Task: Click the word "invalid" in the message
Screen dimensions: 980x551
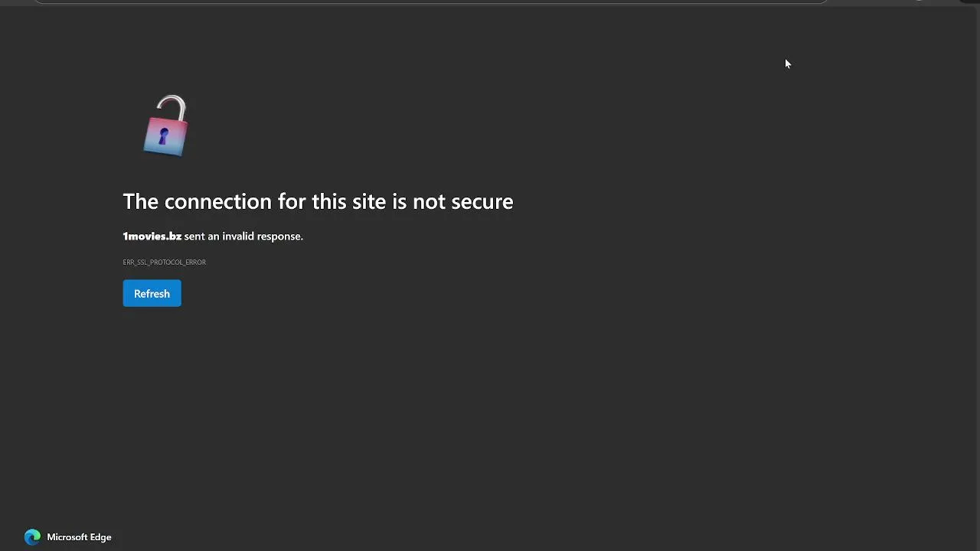Action: pyautogui.click(x=237, y=236)
